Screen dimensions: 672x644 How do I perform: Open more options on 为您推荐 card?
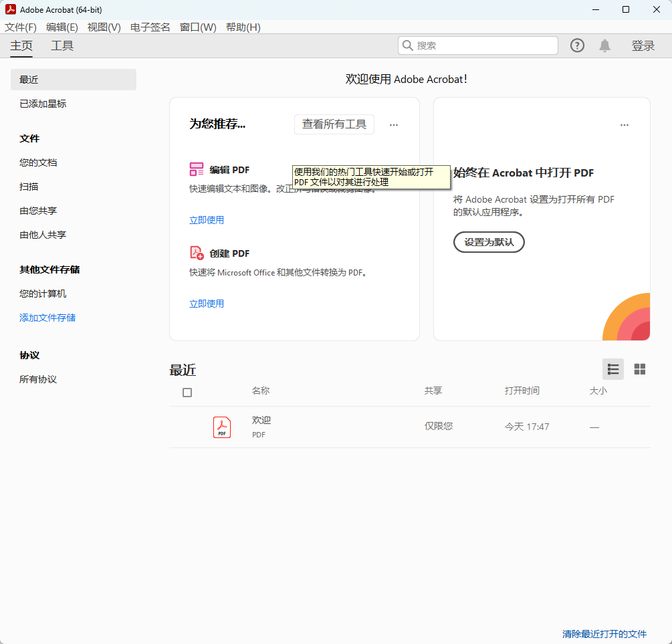393,125
